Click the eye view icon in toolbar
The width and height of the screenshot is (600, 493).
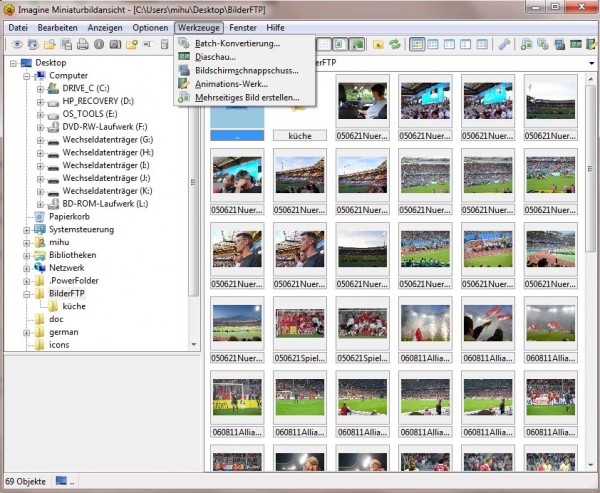click(x=17, y=44)
